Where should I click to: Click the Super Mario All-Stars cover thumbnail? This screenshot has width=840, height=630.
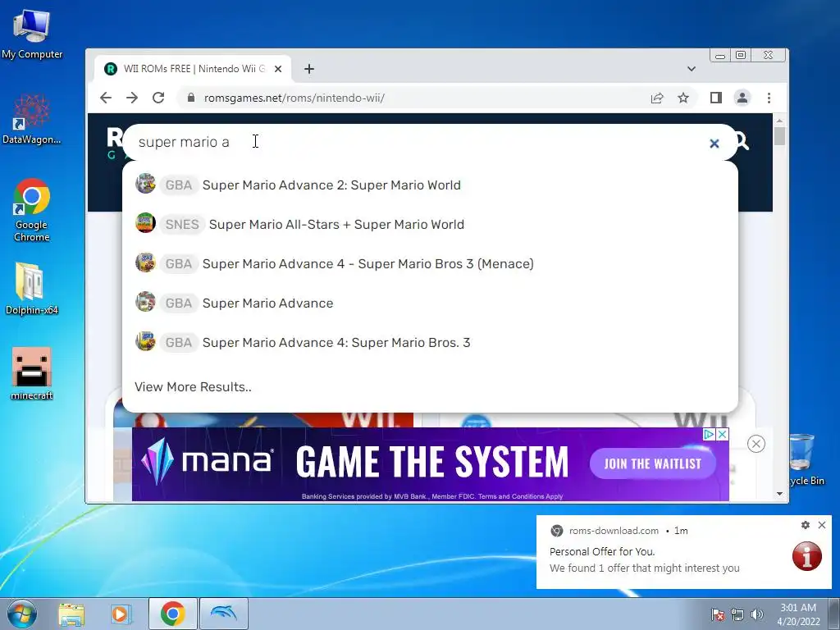pyautogui.click(x=145, y=223)
